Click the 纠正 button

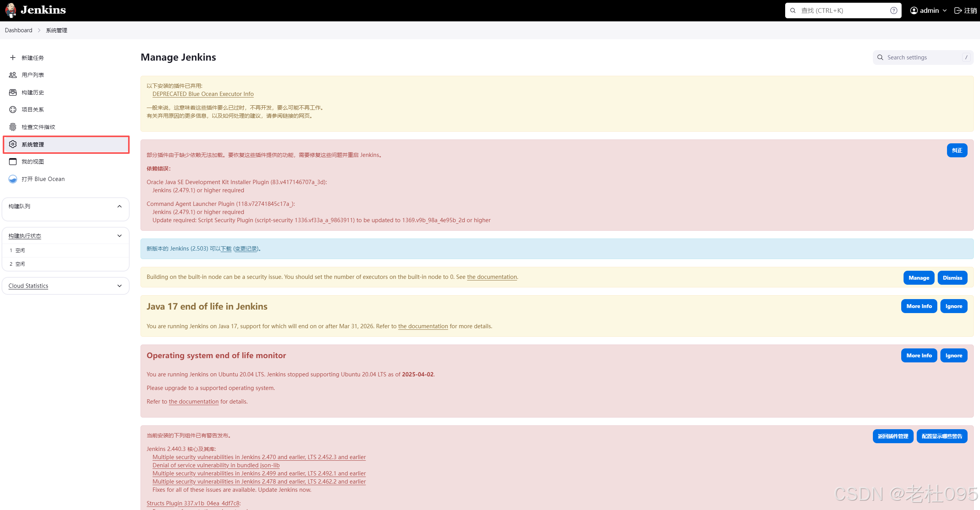coord(957,150)
